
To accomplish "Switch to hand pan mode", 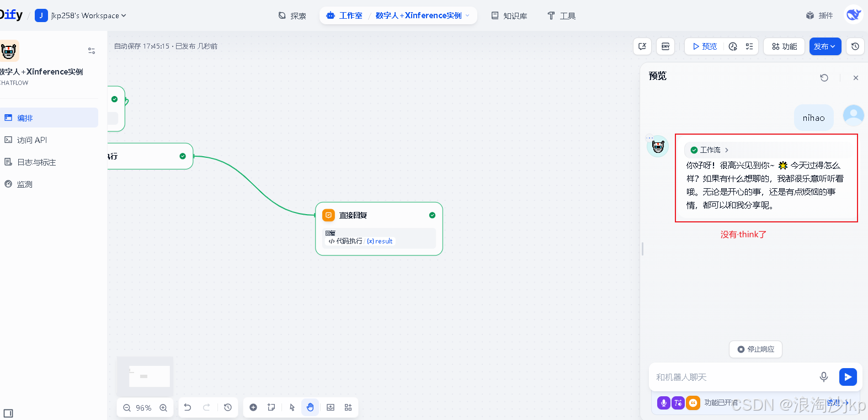I will tap(310, 407).
